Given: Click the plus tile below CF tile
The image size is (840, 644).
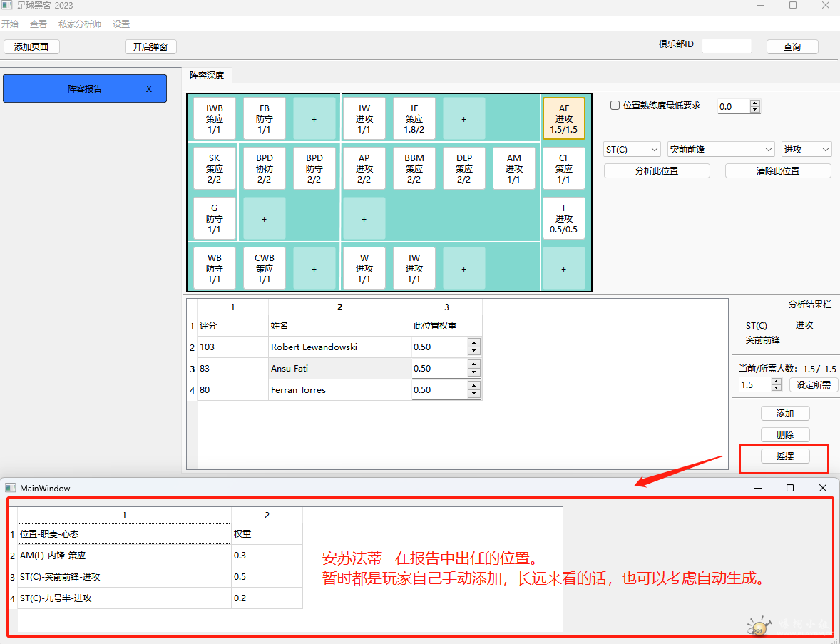Looking at the screenshot, I should coord(563,269).
